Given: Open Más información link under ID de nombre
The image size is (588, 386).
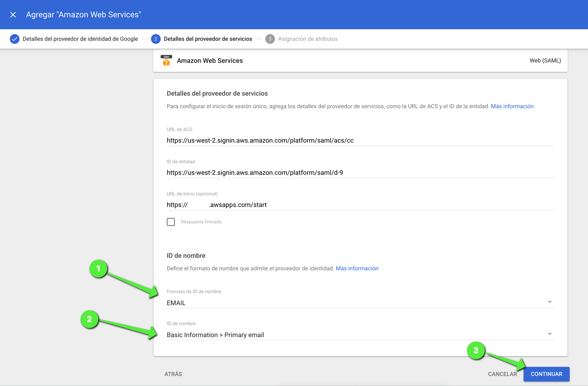Looking at the screenshot, I should click(x=357, y=268).
